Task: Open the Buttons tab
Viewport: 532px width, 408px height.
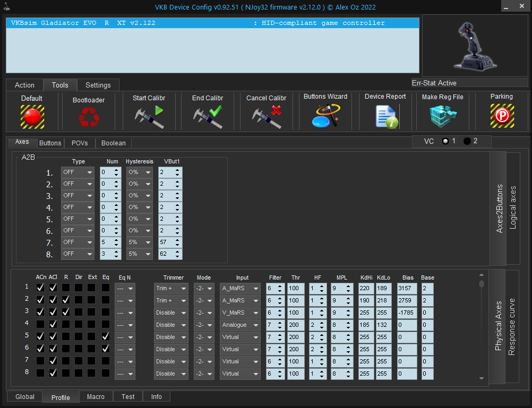Action: (50, 143)
